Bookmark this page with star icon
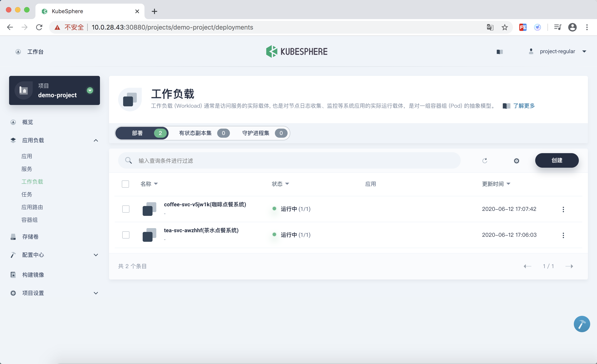597x364 pixels. tap(505, 27)
